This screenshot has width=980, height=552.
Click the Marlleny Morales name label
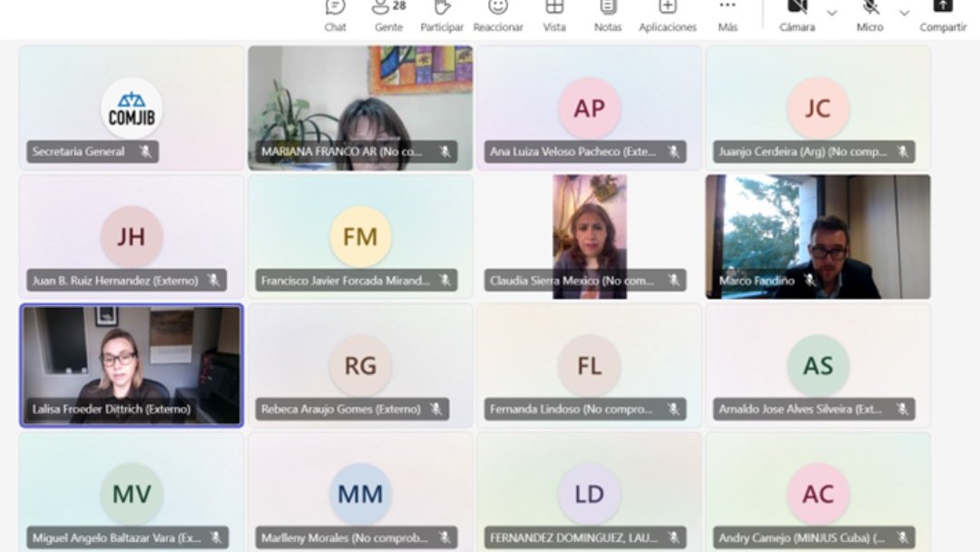click(357, 537)
